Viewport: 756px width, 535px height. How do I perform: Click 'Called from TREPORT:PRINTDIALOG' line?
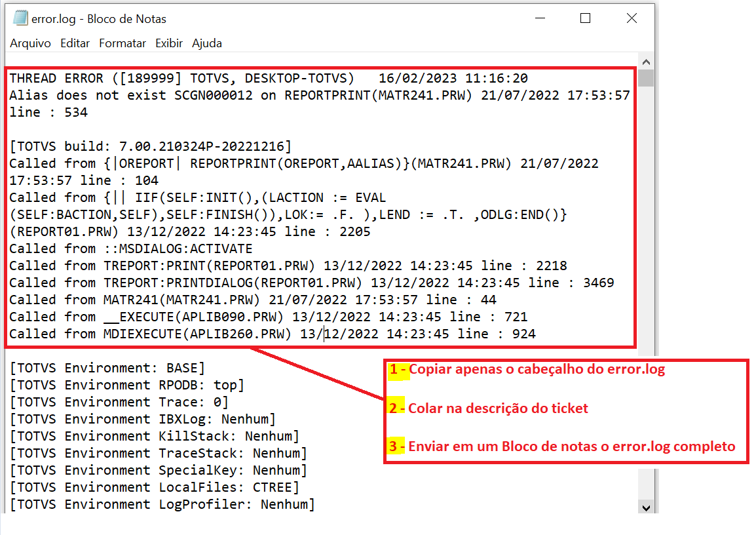click(311, 283)
